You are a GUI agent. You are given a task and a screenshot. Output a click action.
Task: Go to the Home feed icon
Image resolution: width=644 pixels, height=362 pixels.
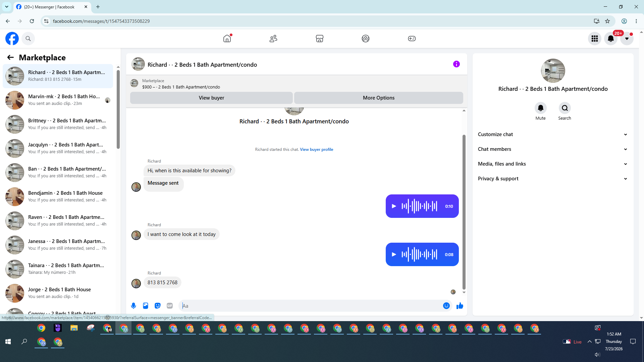[227, 39]
